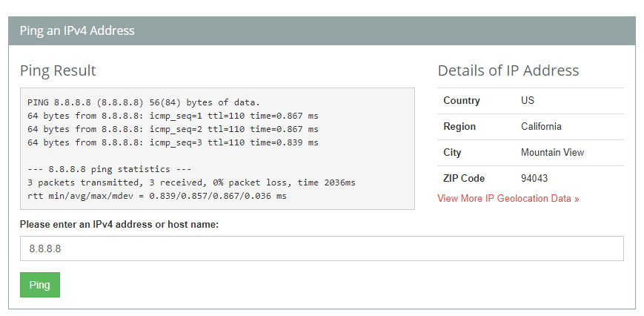The height and width of the screenshot is (316, 644).
Task: Click the '3 packets transmitted' summary line
Action: tap(191, 182)
